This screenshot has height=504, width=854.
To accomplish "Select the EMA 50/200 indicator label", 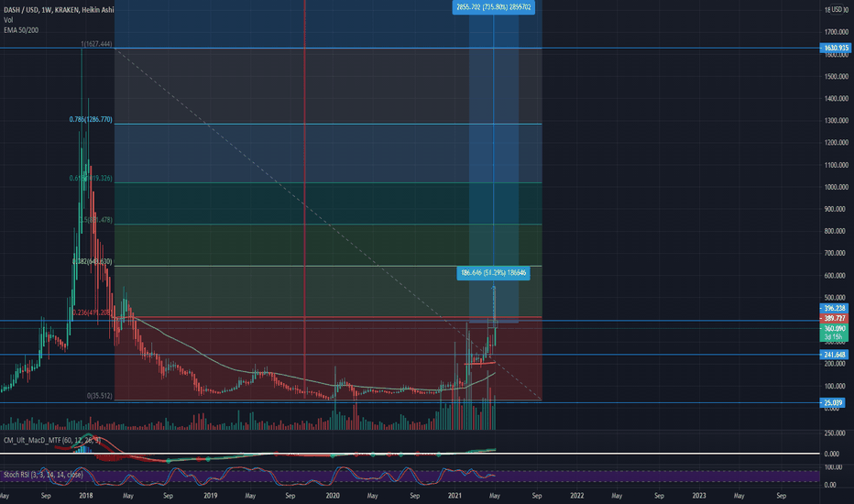I will (21, 30).
